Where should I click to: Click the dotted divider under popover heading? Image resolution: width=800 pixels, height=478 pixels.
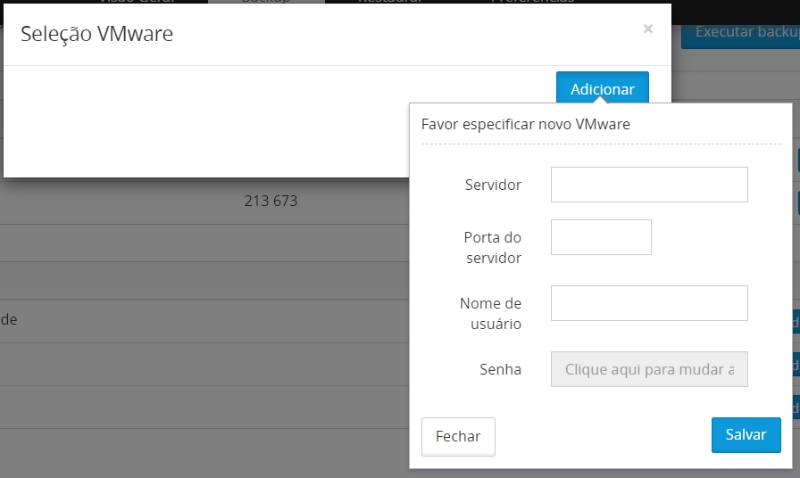point(601,144)
